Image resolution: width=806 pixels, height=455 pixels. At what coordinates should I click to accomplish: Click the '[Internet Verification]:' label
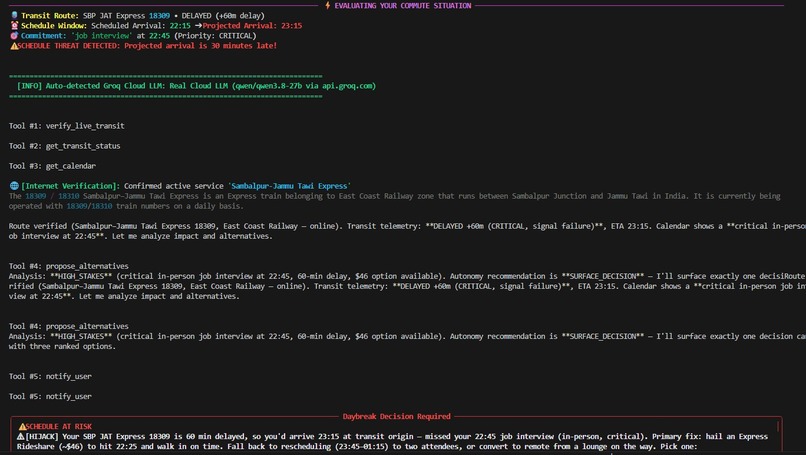click(x=70, y=186)
